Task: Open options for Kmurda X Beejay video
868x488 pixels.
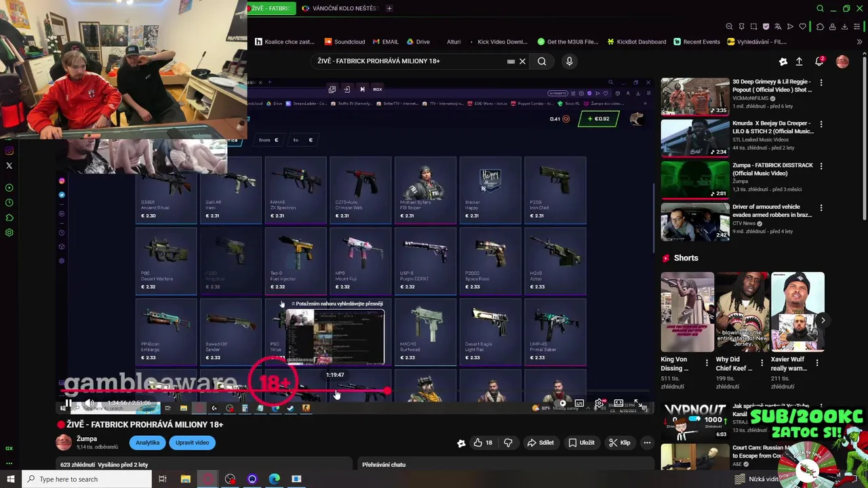Action: coord(821,124)
